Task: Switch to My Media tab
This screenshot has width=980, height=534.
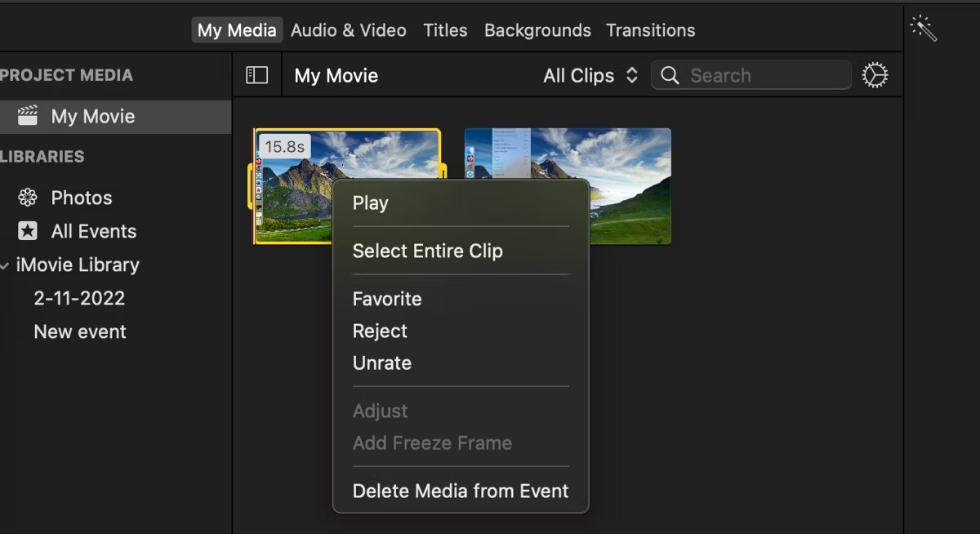Action: point(237,30)
